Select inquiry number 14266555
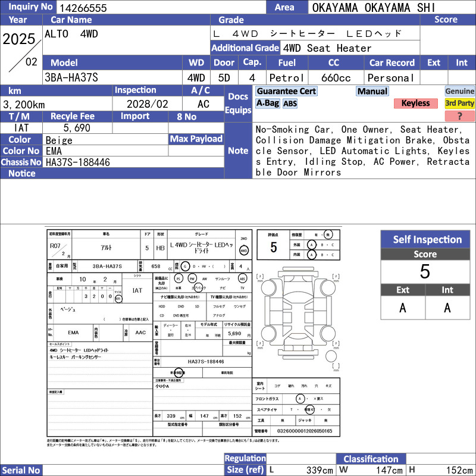The width and height of the screenshot is (476, 476). [83, 8]
